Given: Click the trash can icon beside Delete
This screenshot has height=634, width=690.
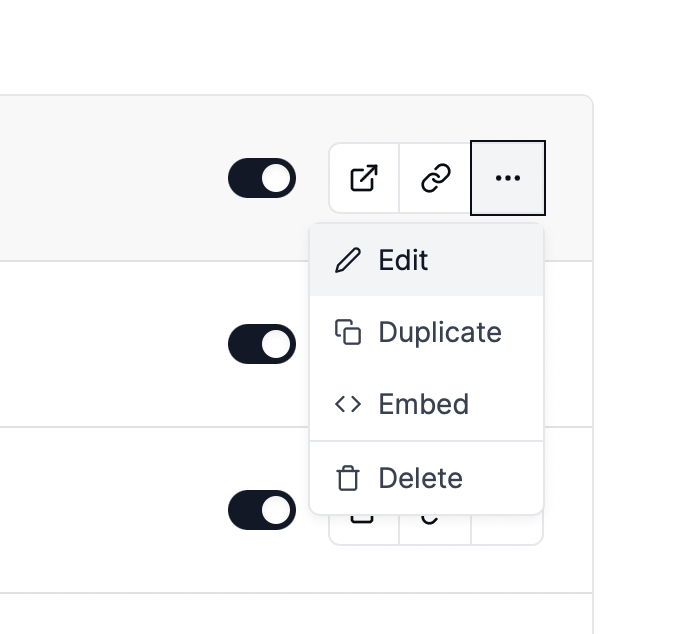Looking at the screenshot, I should (348, 478).
